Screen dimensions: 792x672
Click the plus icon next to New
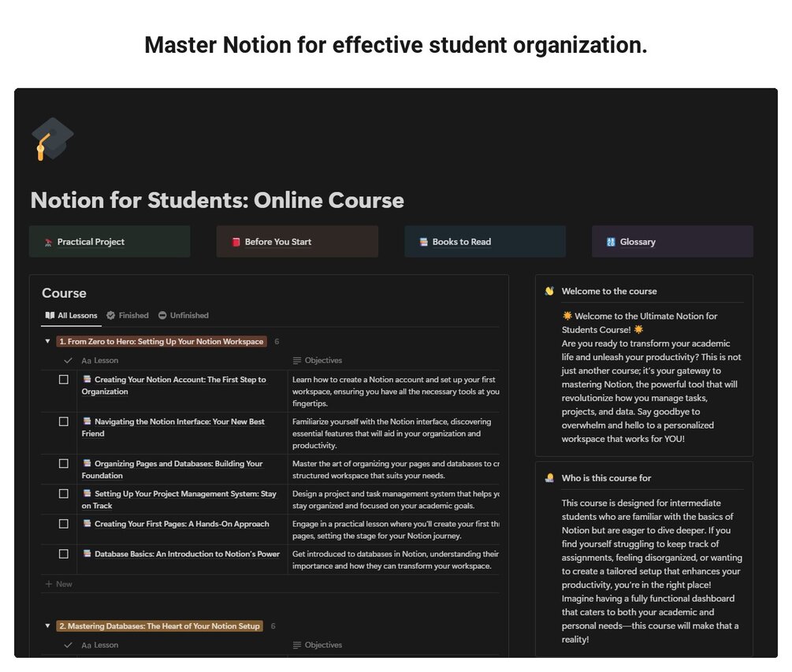(x=49, y=584)
